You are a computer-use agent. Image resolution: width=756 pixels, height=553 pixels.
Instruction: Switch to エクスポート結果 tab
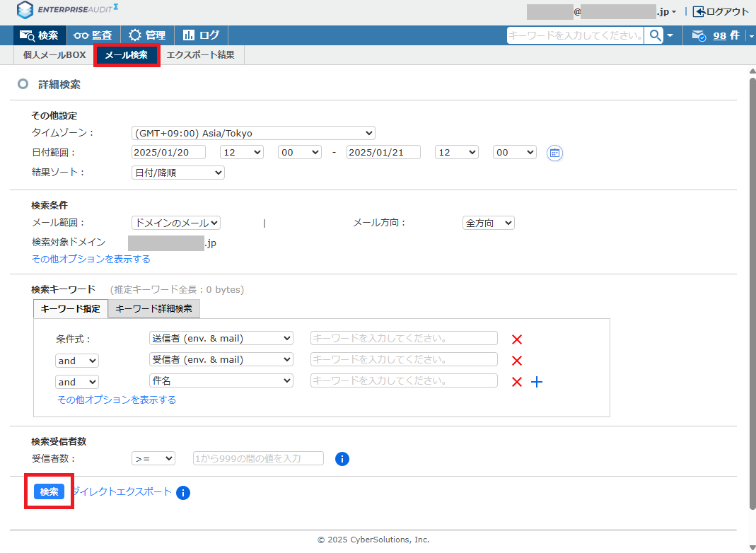coord(201,55)
